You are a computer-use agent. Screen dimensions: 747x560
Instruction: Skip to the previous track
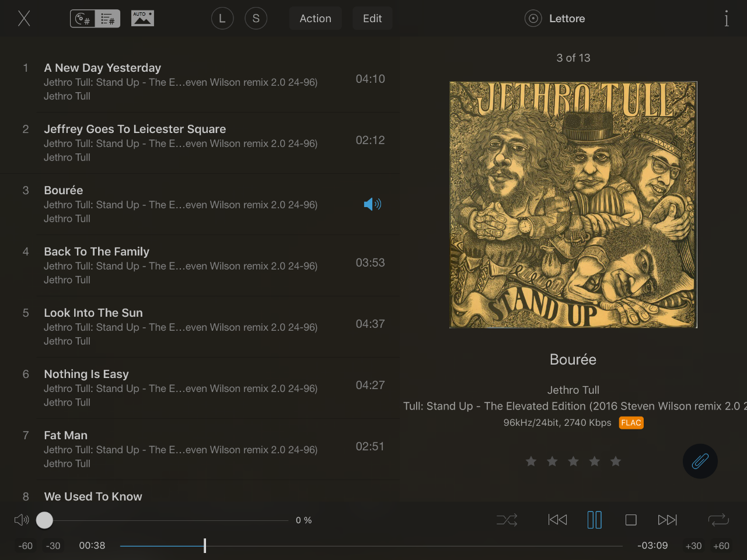(x=557, y=520)
